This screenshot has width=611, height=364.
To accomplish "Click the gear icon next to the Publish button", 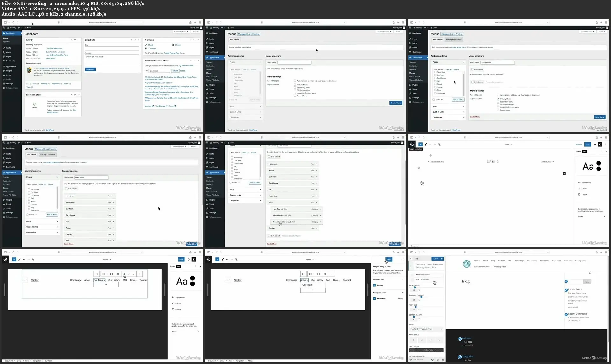I will 442,259.
